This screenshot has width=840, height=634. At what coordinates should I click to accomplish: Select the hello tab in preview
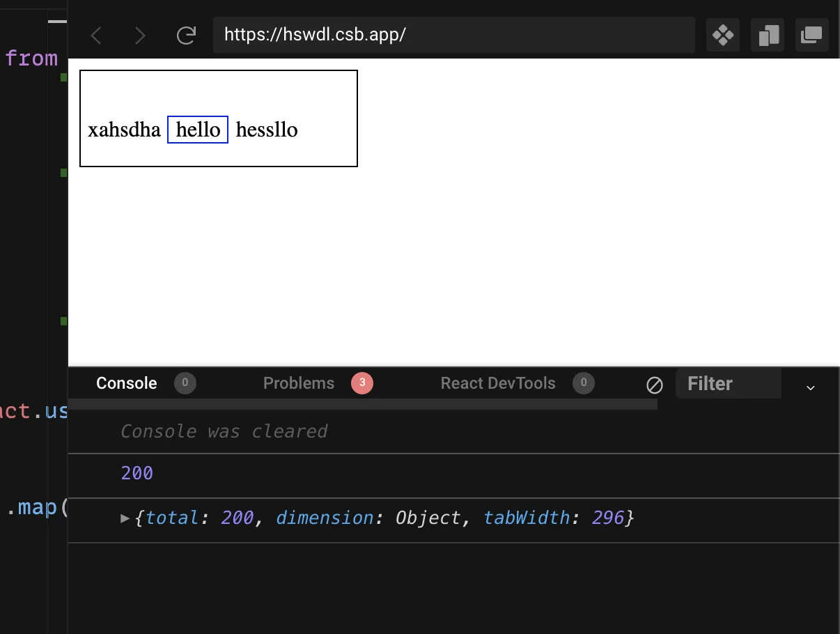click(x=198, y=130)
